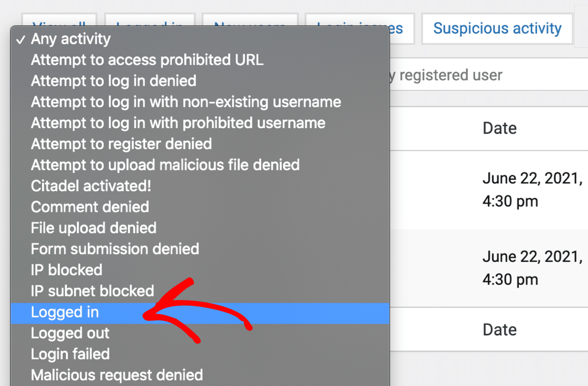Choose the Citadel activated! filter

(91, 186)
